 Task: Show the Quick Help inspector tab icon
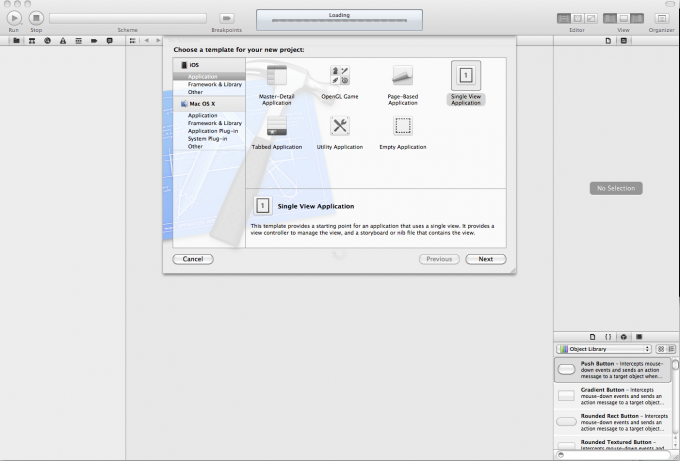[x=624, y=40]
